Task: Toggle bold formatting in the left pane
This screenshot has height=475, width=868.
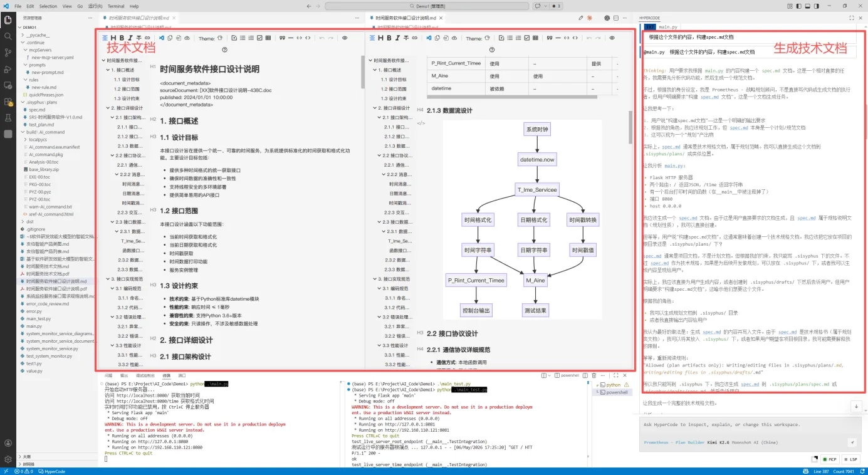Action: click(x=123, y=38)
